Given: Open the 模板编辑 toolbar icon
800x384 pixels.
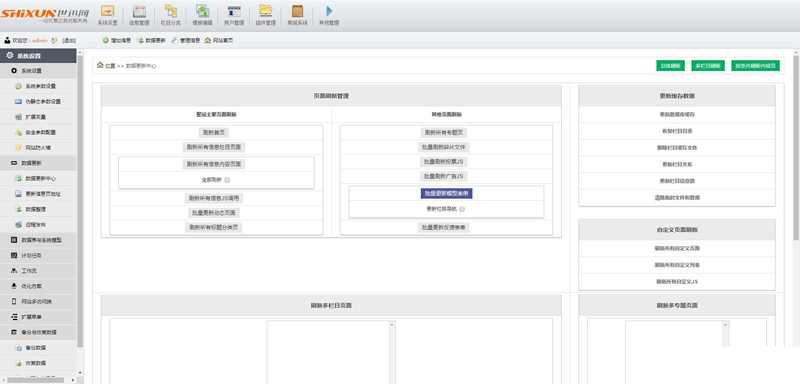Looking at the screenshot, I should click(x=203, y=11).
